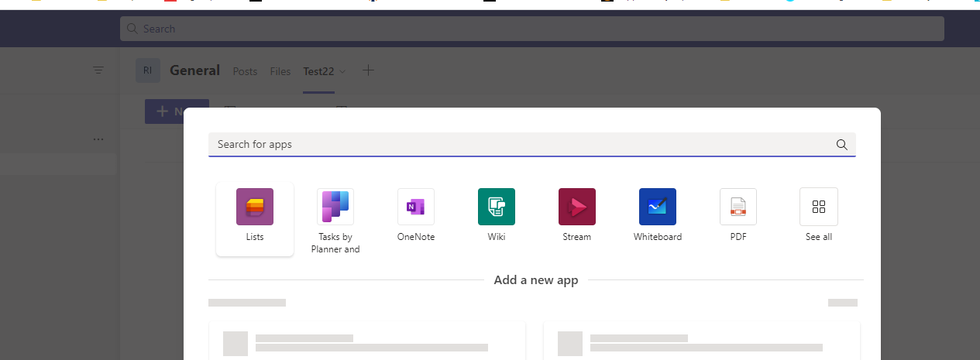Select the Test22 tab
This screenshot has height=360, width=980.
tap(318, 71)
